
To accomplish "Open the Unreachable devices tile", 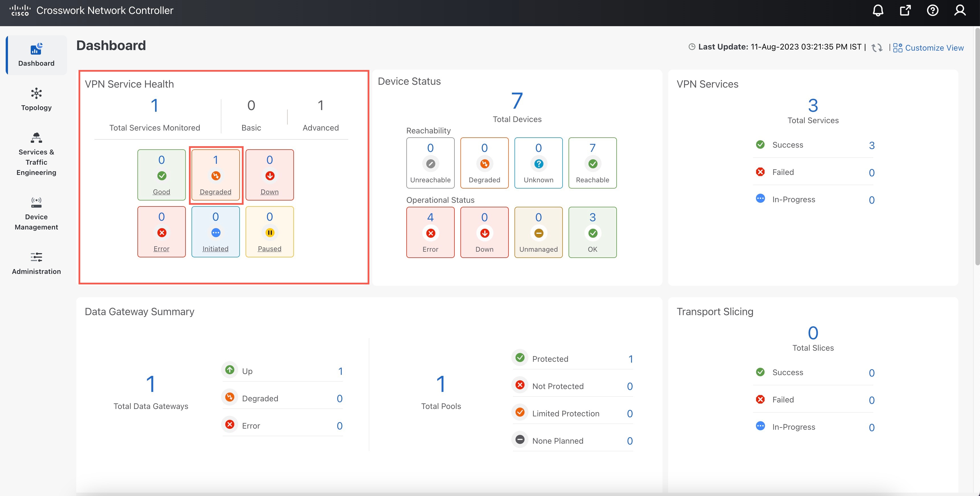I will point(430,163).
